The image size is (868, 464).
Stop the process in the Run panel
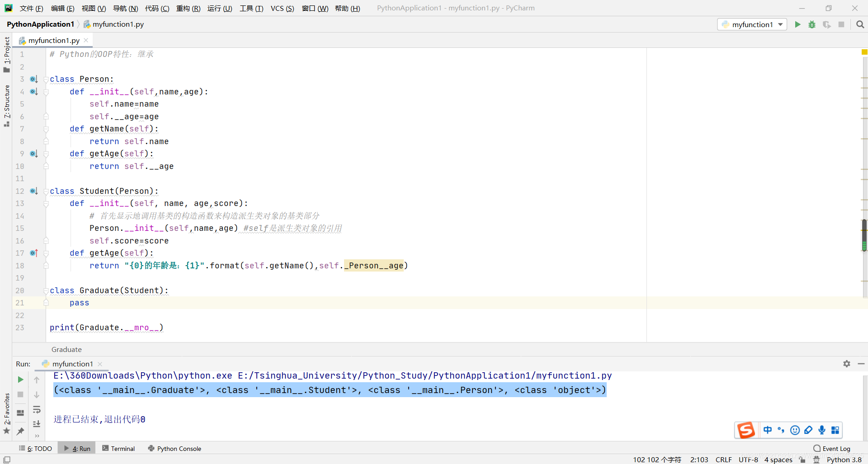point(20,394)
